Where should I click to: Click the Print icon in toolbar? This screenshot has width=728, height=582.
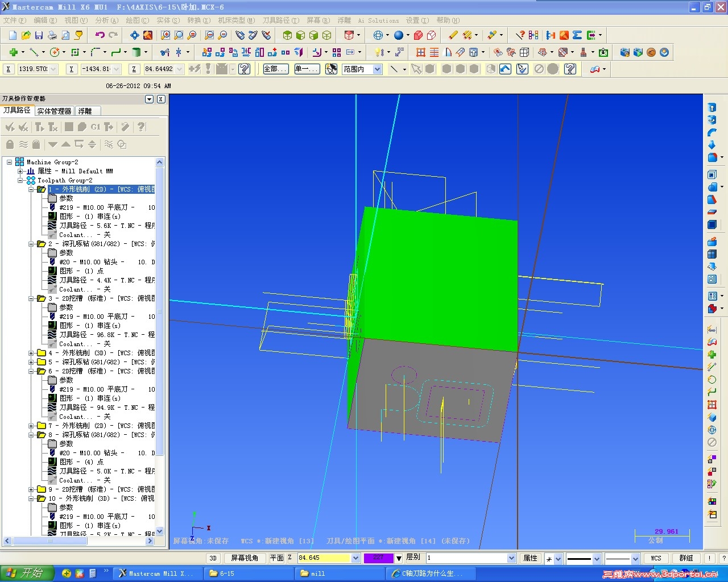[52, 35]
